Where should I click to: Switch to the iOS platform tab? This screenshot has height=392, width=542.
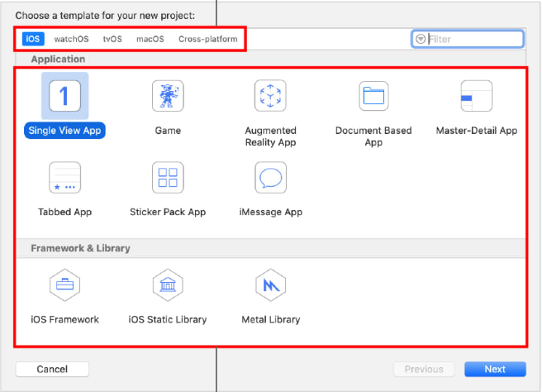(x=33, y=39)
